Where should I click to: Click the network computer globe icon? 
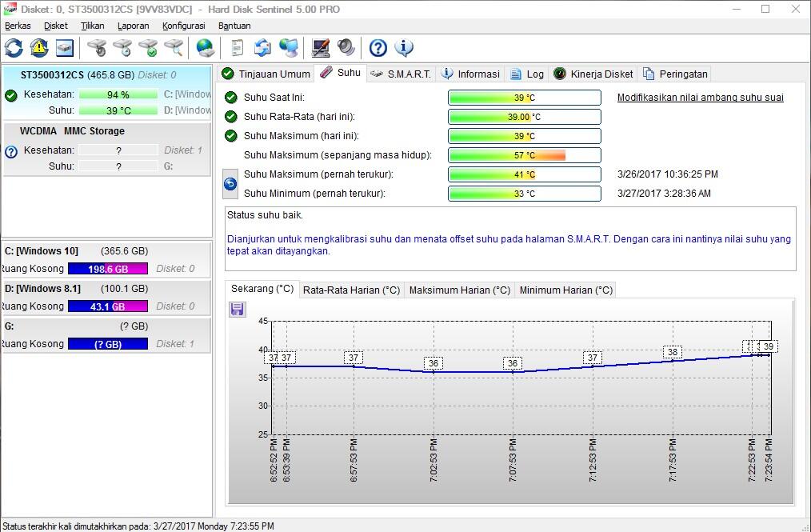(x=289, y=48)
